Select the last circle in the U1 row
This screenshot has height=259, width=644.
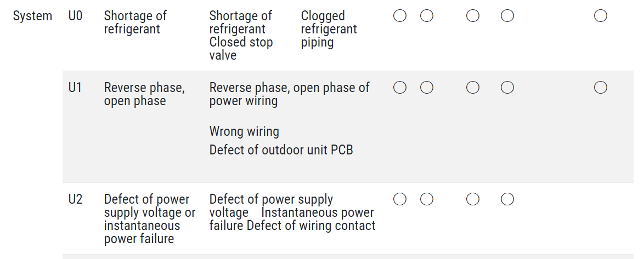click(601, 88)
